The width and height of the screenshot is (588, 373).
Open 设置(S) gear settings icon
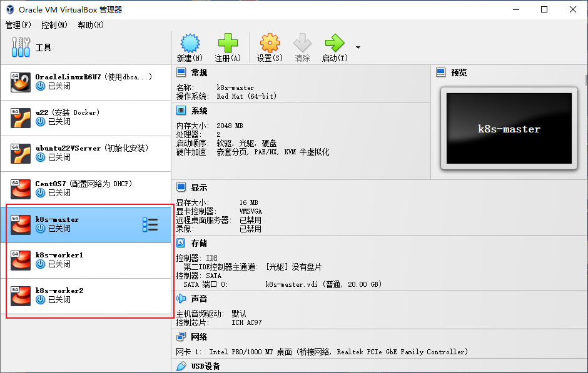270,43
